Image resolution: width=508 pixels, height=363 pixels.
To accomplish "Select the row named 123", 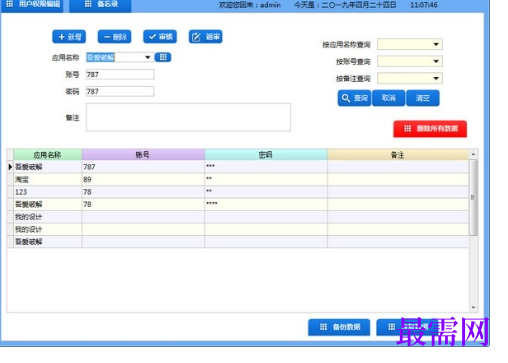I will 237,192.
